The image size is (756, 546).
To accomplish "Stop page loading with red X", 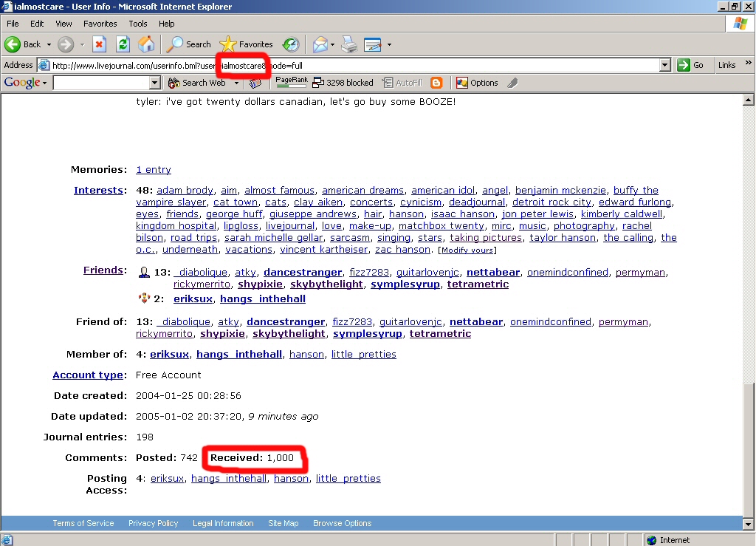I will (x=99, y=44).
